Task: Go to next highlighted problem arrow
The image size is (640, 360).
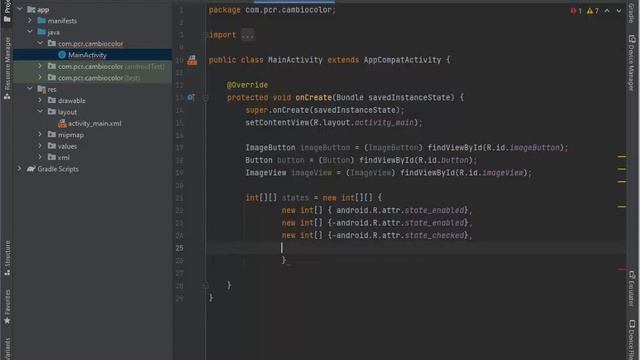Action: (x=619, y=11)
